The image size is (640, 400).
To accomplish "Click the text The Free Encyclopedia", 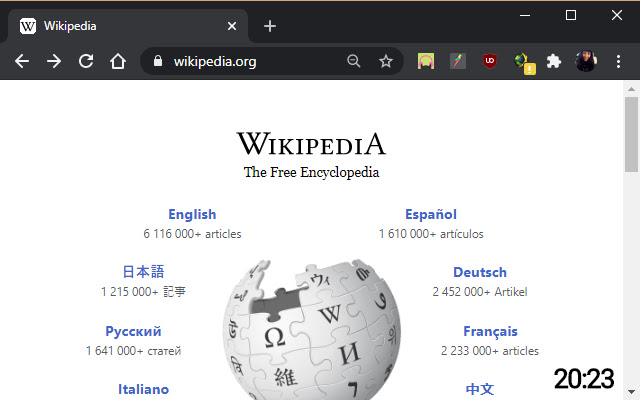I will [x=311, y=172].
